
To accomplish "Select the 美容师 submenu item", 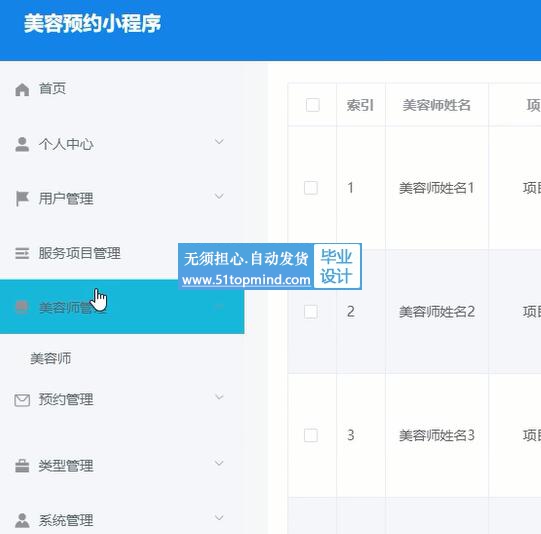I will (51, 359).
